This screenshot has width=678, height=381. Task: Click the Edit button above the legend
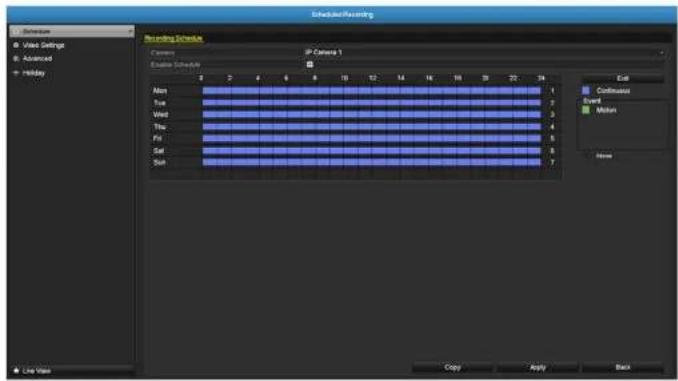coord(623,78)
